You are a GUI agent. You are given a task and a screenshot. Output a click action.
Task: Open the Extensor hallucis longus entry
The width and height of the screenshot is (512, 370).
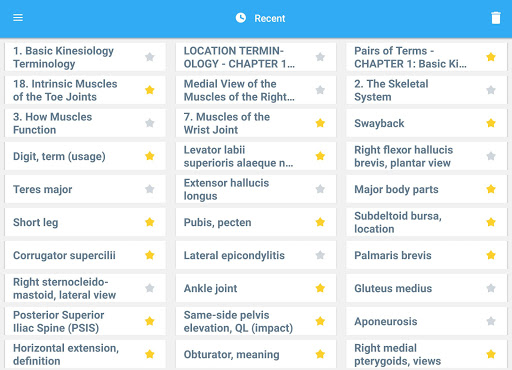[256, 189]
